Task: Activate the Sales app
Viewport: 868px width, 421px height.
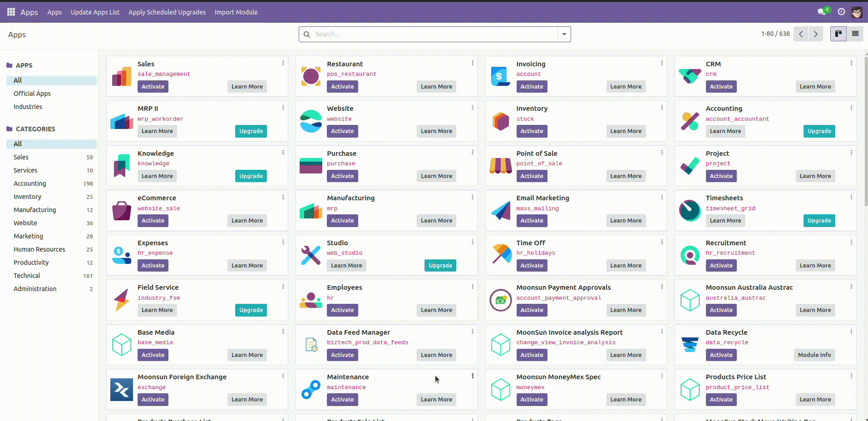Action: (153, 87)
